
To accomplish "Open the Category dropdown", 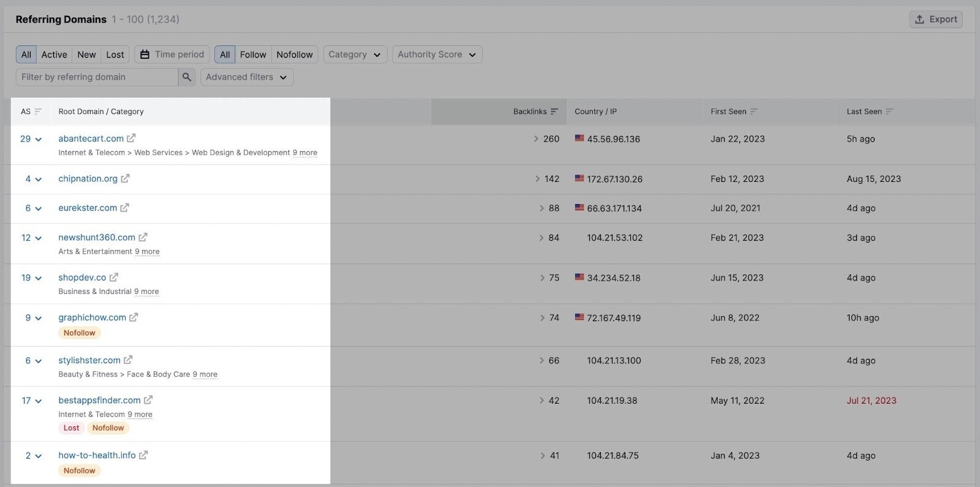I will point(355,55).
